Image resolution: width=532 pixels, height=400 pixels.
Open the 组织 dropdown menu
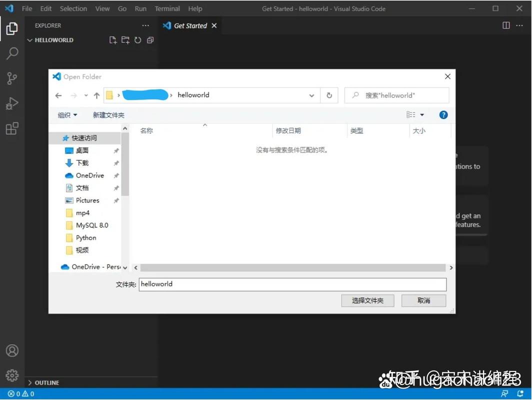67,114
